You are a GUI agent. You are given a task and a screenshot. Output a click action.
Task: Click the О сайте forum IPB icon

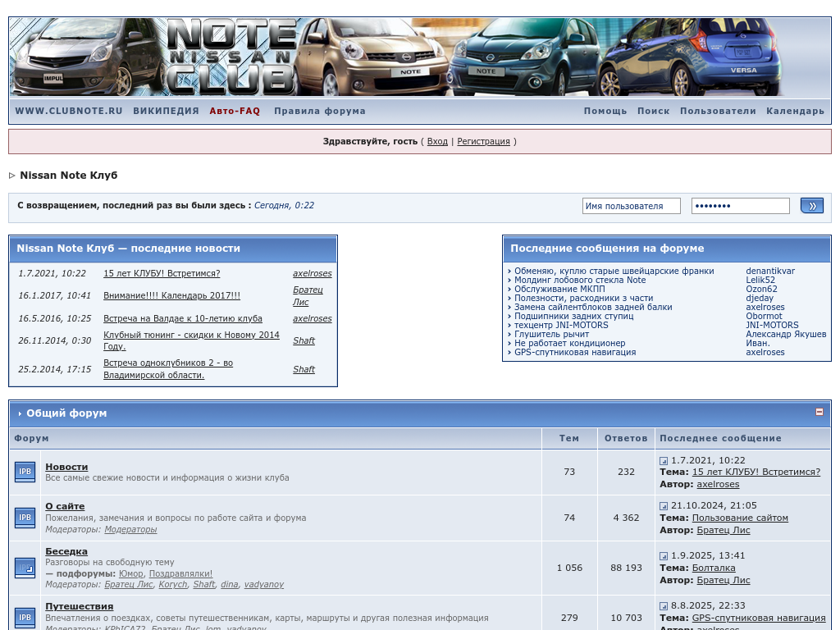pyautogui.click(x=25, y=518)
